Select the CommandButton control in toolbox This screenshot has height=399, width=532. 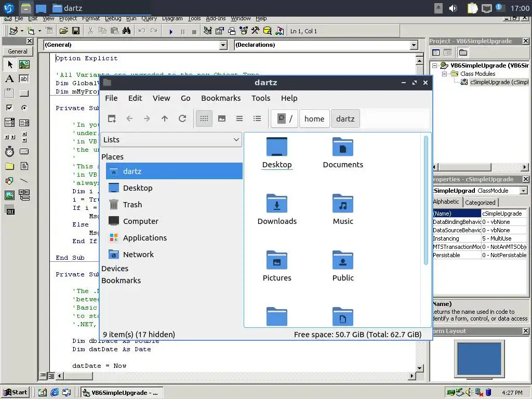tap(24, 94)
